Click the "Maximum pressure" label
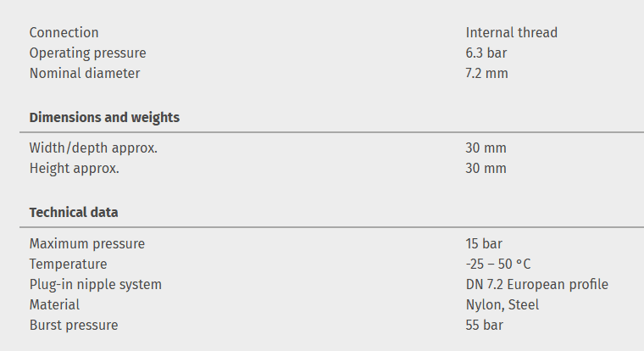 point(86,243)
